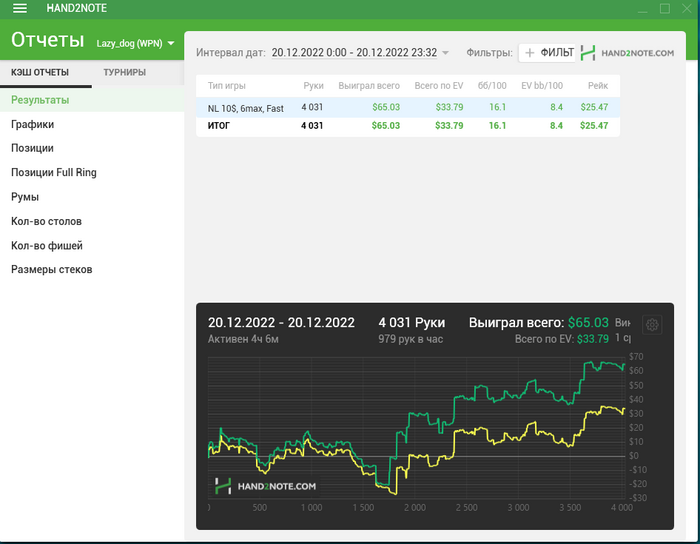Click the 4 031 Руки chart header
The width and height of the screenshot is (700, 544).
(x=412, y=323)
